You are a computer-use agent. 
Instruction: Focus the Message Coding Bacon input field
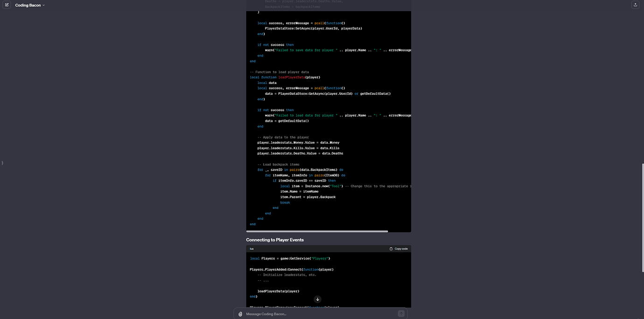tap(317, 314)
